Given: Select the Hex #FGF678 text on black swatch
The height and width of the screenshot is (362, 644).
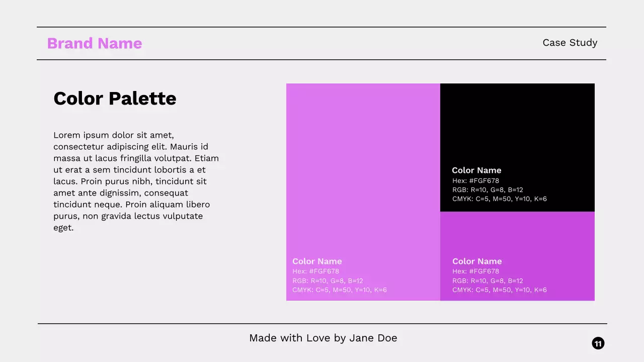Looking at the screenshot, I should [473, 180].
